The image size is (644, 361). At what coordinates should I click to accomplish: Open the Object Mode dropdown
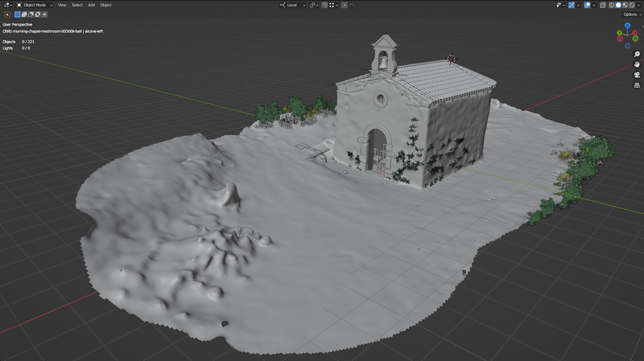(x=35, y=5)
